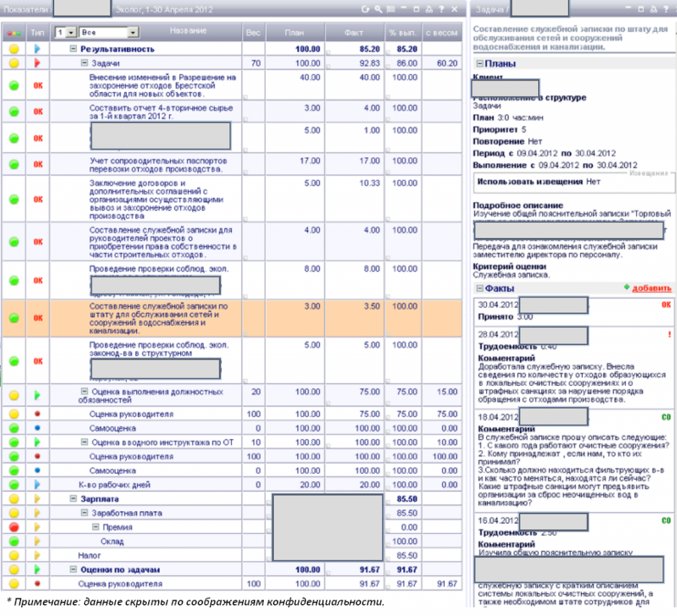
Task: Click Факт value 10.33 for Заключение договоров
Action: pos(370,184)
